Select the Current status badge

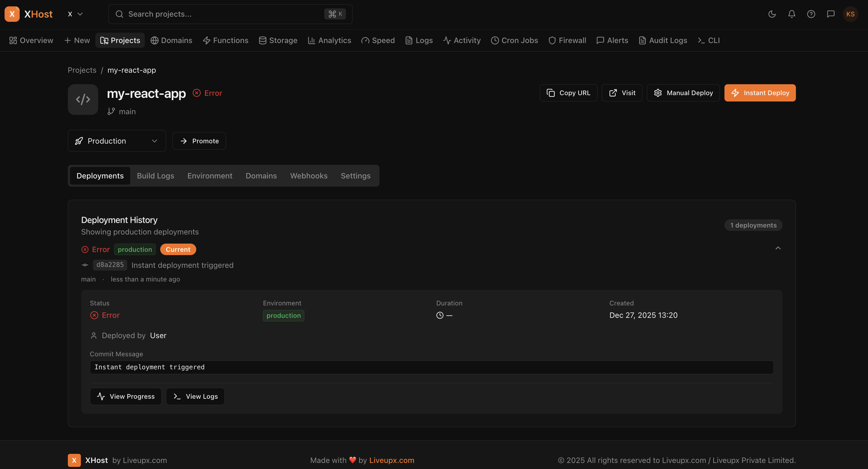[178, 249]
